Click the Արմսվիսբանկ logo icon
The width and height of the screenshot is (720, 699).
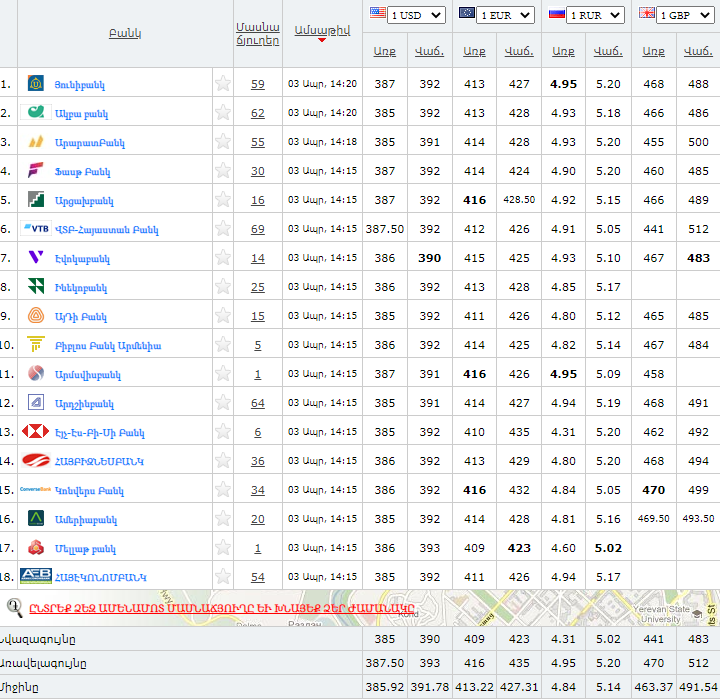pos(36,373)
